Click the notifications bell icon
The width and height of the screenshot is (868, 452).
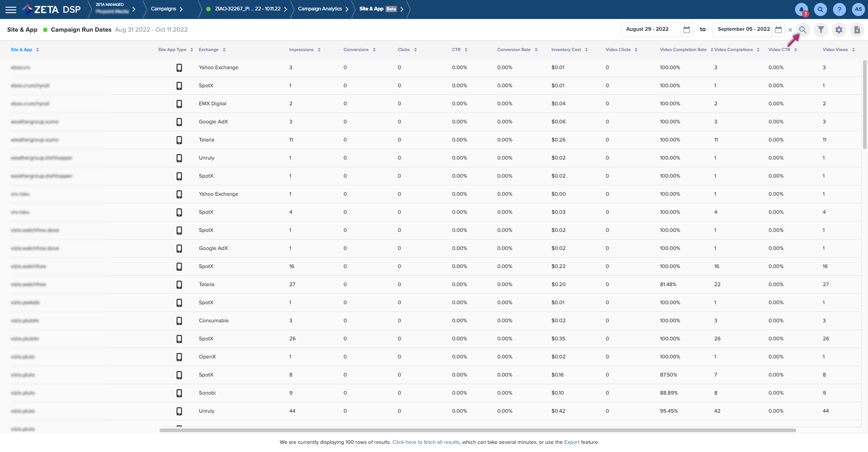coord(802,9)
